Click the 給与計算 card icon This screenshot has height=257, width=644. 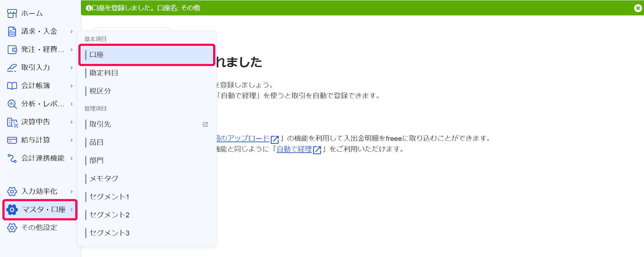point(12,140)
